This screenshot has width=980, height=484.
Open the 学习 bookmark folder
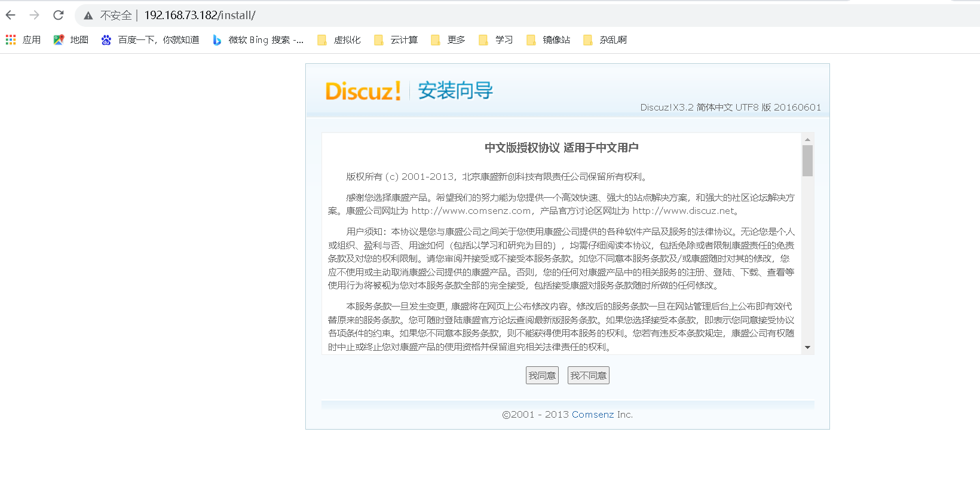495,39
